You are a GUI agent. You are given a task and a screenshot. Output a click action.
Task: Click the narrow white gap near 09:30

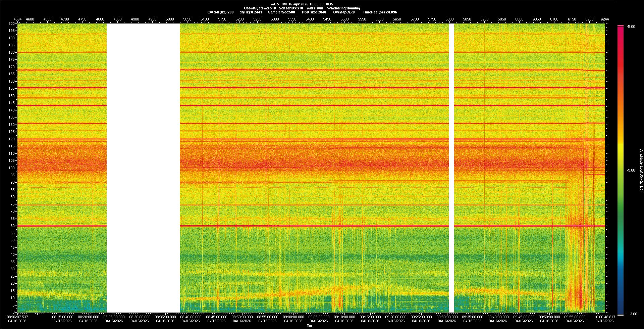pyautogui.click(x=451, y=168)
